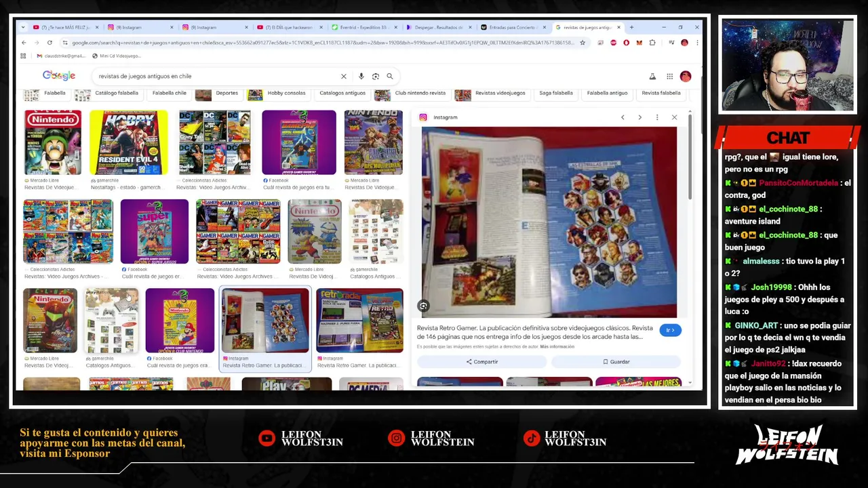Open the YouTube LEIFON WOLFST3IN icon

tap(267, 439)
